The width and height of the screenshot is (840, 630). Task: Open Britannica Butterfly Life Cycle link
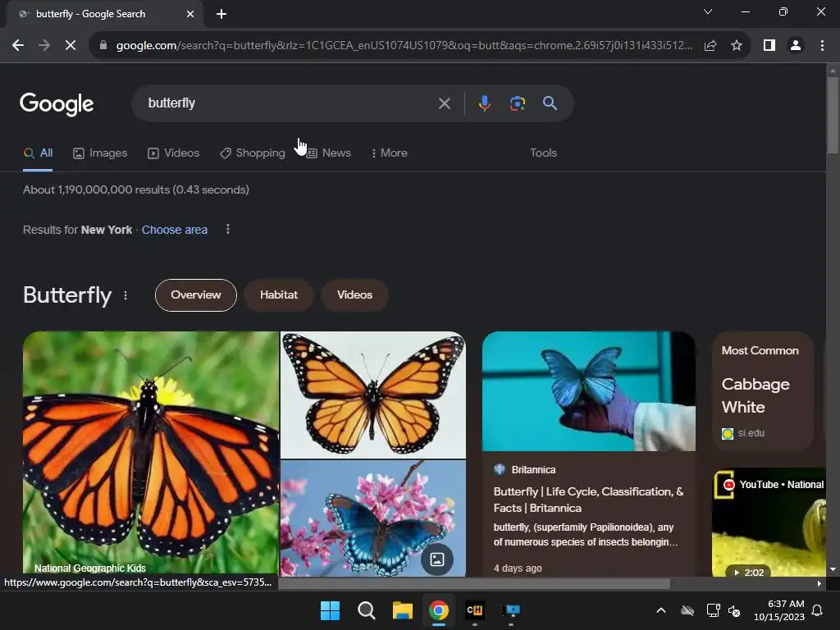[x=588, y=500]
